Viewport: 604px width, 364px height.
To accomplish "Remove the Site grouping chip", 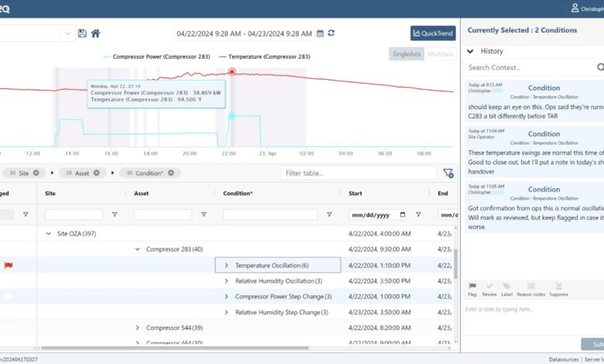I will pos(36,173).
